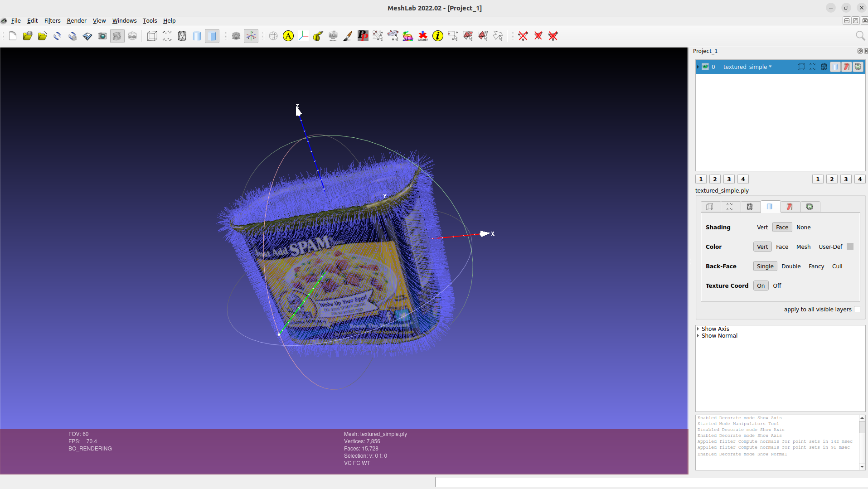
Task: Expand the textured_simple layer entry arrow
Action: click(698, 67)
